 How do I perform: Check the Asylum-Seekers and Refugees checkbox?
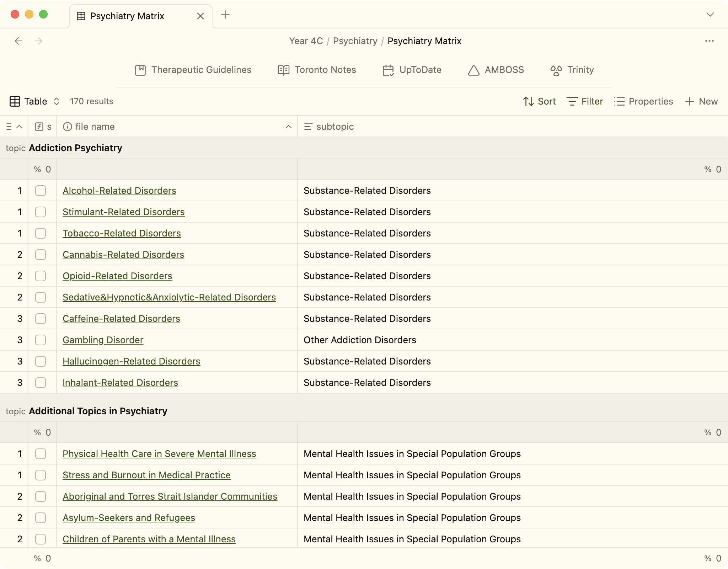pos(41,518)
